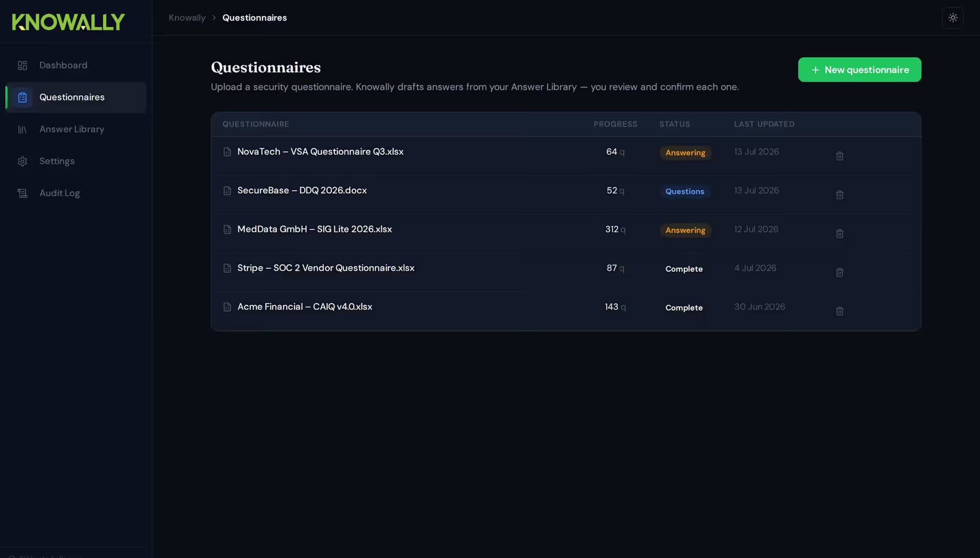Toggle the light/dark theme sun icon
Viewport: 980px width, 558px height.
(x=953, y=18)
